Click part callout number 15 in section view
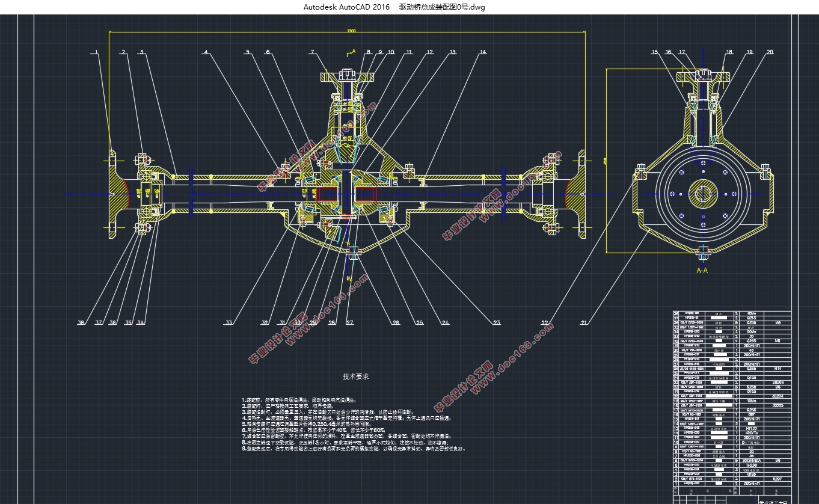 pyautogui.click(x=655, y=52)
